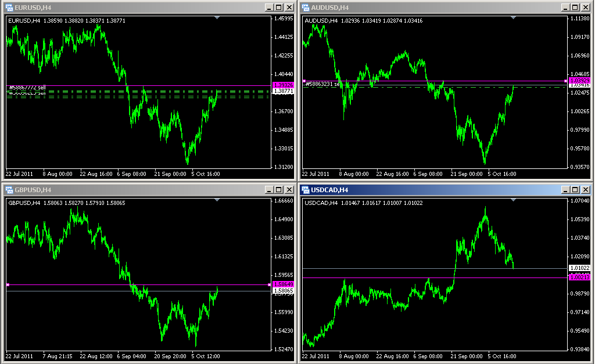Click 1.07040 top price on USDCAD scale
This screenshot has width=595, height=364.
tap(580, 201)
